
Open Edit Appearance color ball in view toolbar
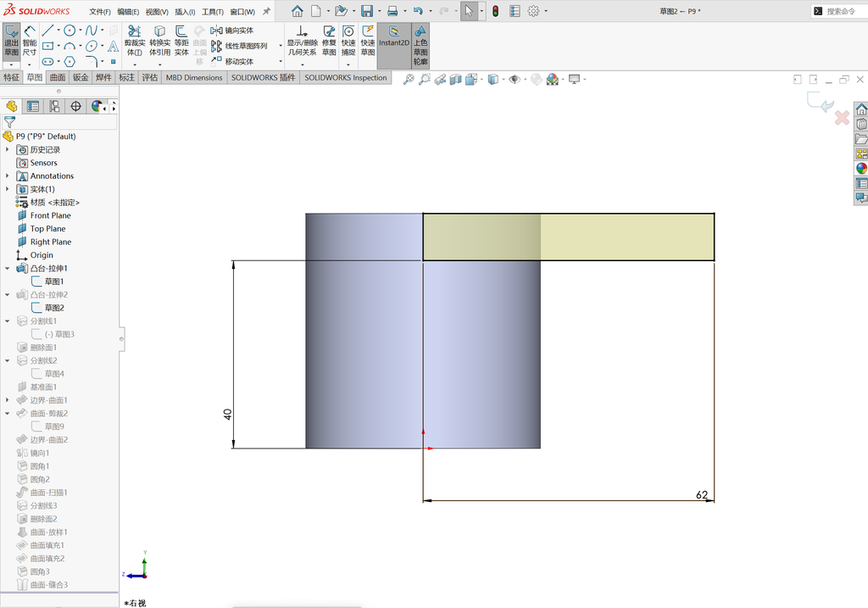[x=552, y=79]
